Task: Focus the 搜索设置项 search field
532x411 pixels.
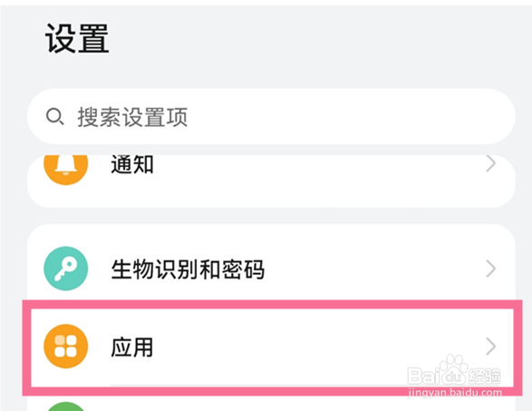Action: click(x=271, y=116)
